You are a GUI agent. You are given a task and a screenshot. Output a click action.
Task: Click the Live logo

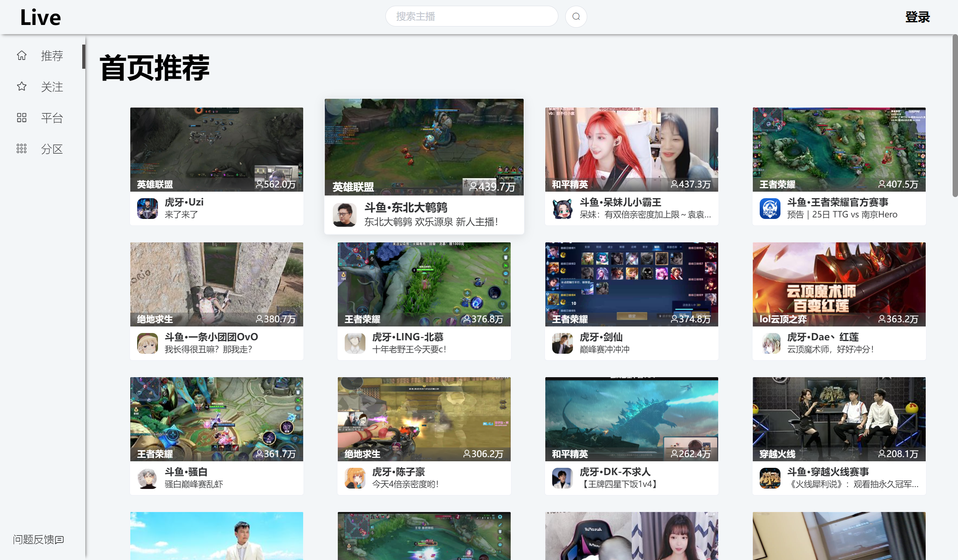(x=40, y=17)
